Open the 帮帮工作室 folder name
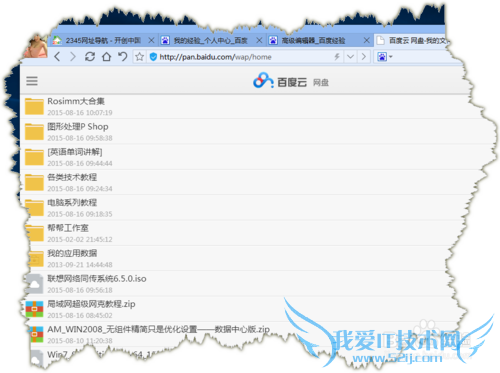Viewport: 500px width, 373px height. (68, 228)
